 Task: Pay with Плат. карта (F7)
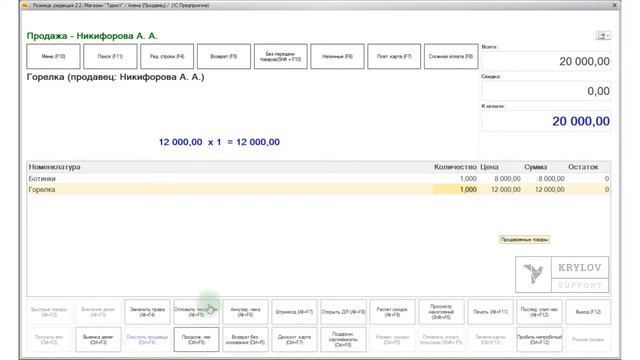(394, 56)
